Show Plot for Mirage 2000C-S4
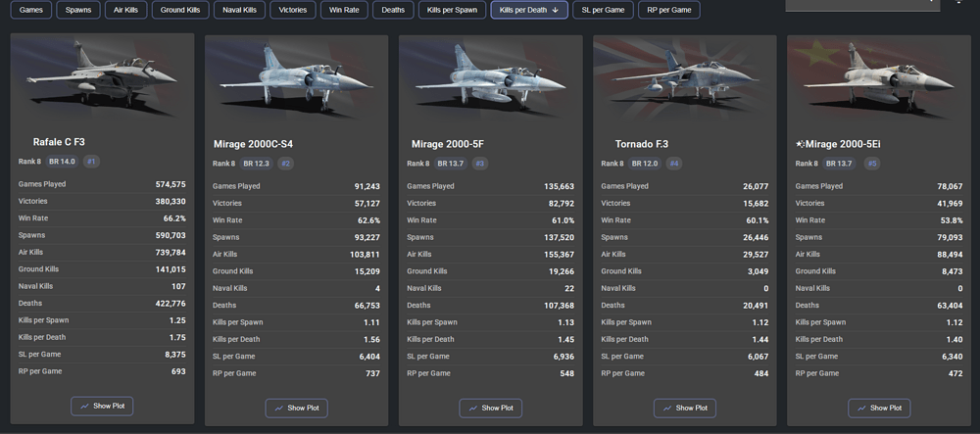Image resolution: width=980 pixels, height=434 pixels. (296, 408)
